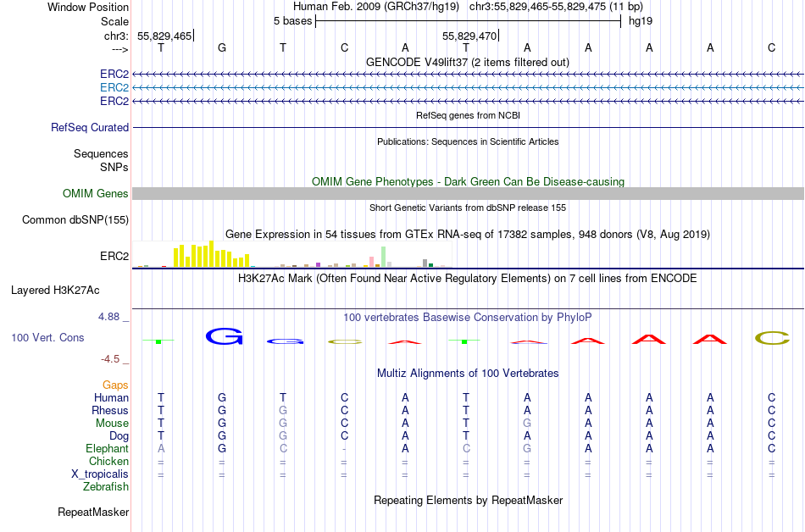Select the Elephant species label
Screen dimensions: 805x532
click(x=108, y=448)
